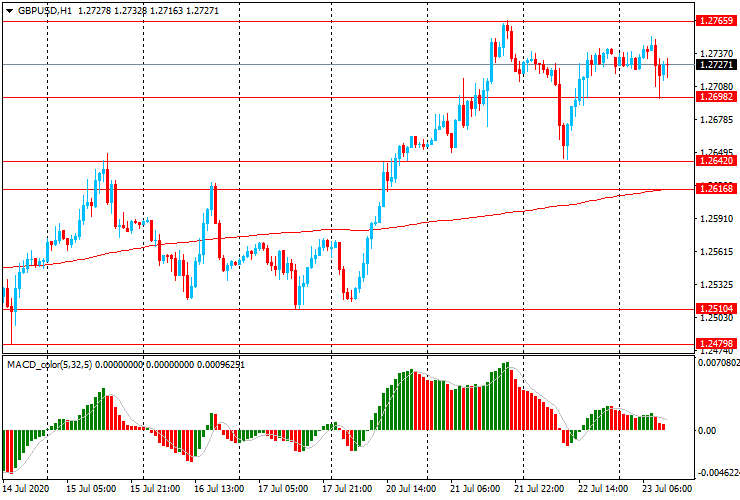
Task: Select the 1.26982 horizontal level label
Action: pos(716,97)
